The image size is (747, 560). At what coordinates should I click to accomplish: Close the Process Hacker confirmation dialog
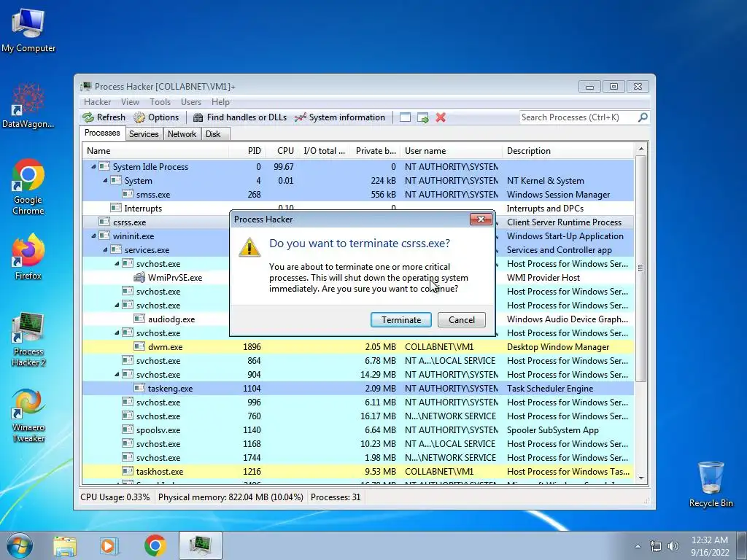[481, 219]
